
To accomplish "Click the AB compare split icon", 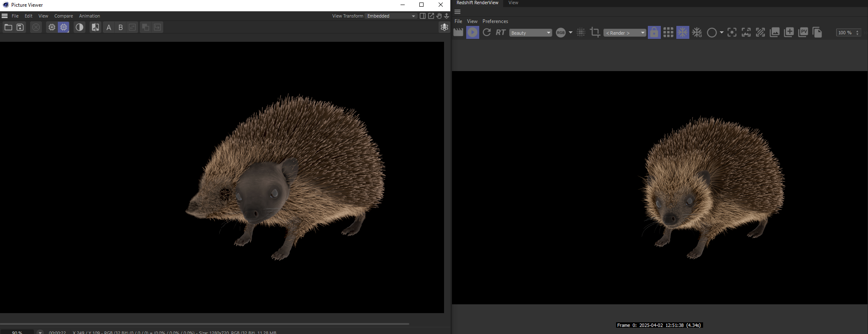I will coord(95,28).
